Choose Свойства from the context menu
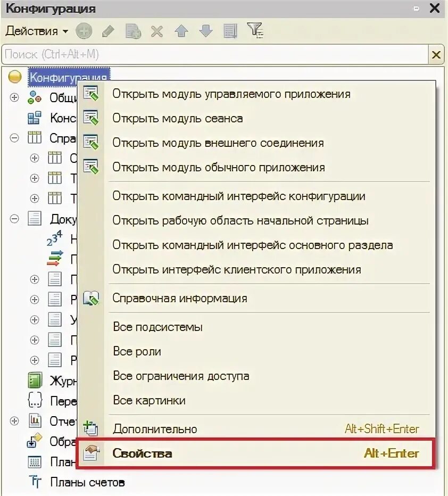Screen dimensions: 448x496 pyautogui.click(x=142, y=453)
